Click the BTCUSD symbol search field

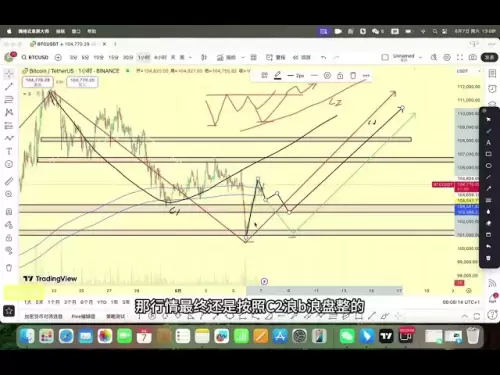click(x=35, y=57)
